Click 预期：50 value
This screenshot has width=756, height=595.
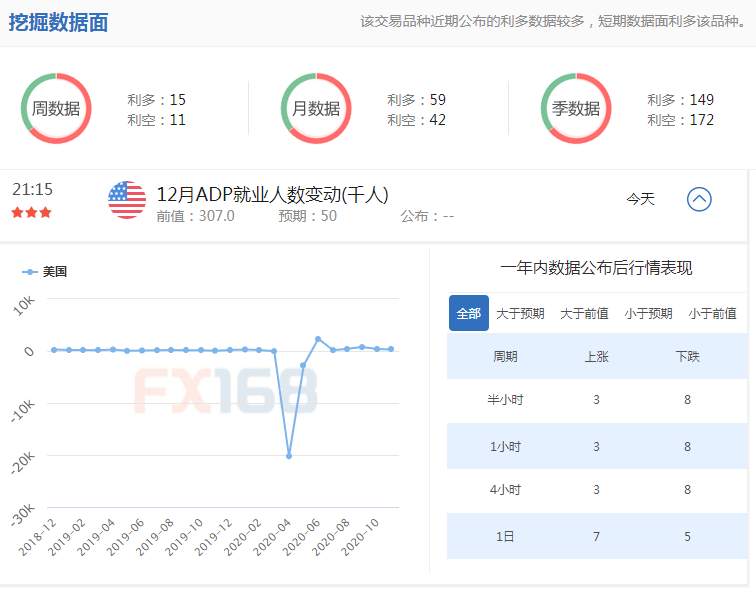pos(308,216)
